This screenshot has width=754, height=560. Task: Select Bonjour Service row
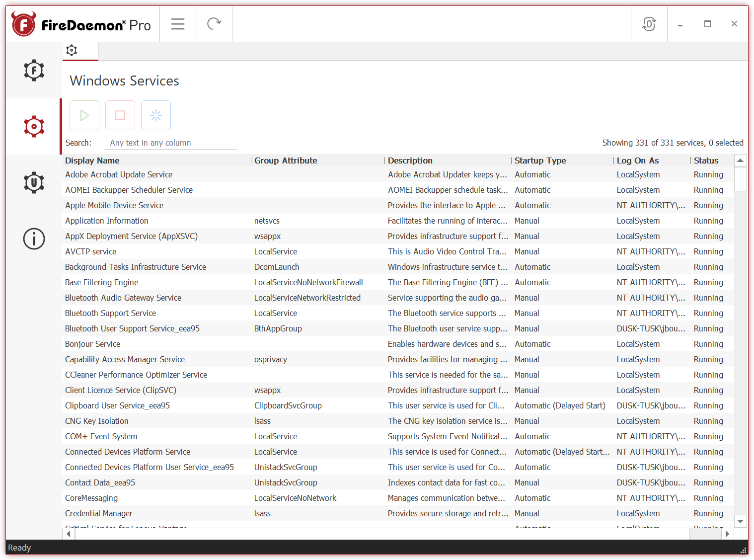pyautogui.click(x=398, y=344)
